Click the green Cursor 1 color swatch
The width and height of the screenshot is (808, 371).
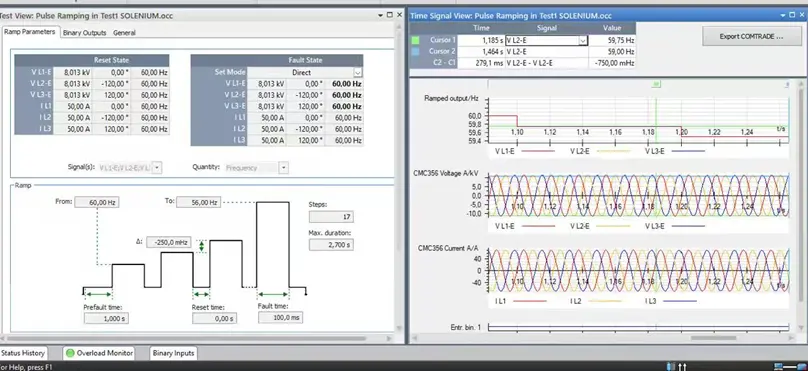tap(415, 40)
